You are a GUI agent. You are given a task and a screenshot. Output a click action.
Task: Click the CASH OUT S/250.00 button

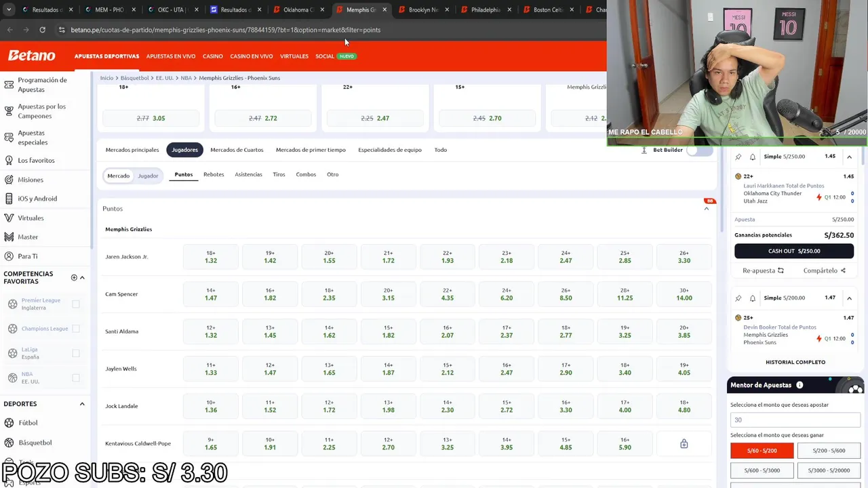794,251
